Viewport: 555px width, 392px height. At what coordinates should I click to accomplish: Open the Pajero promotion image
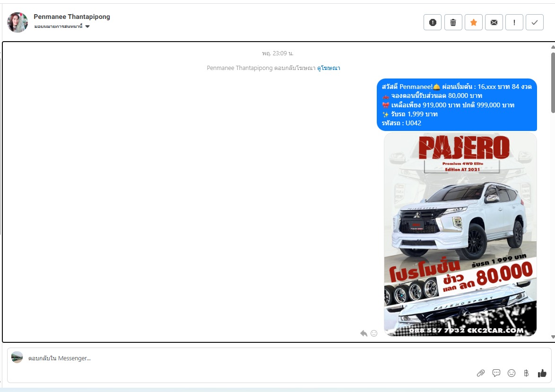click(460, 235)
